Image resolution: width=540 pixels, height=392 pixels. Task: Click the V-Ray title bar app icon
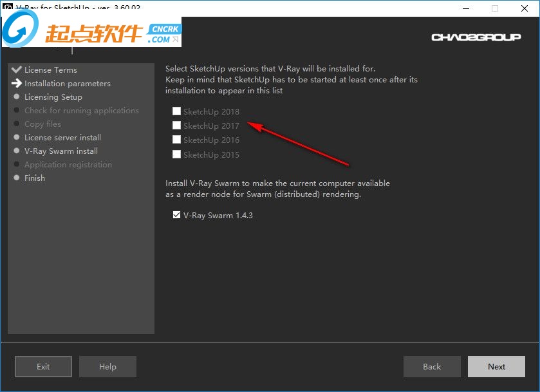7,7
